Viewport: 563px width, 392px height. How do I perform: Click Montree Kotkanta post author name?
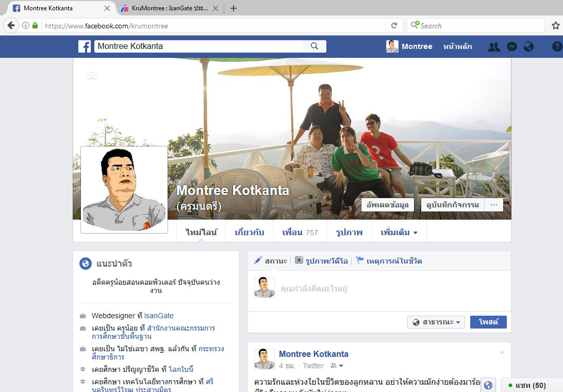313,354
